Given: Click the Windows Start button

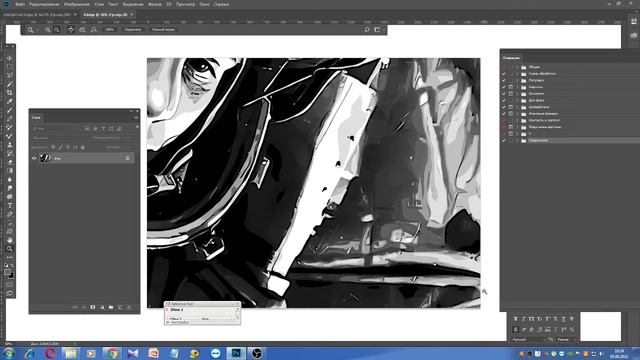Looking at the screenshot, I should [x=8, y=353].
